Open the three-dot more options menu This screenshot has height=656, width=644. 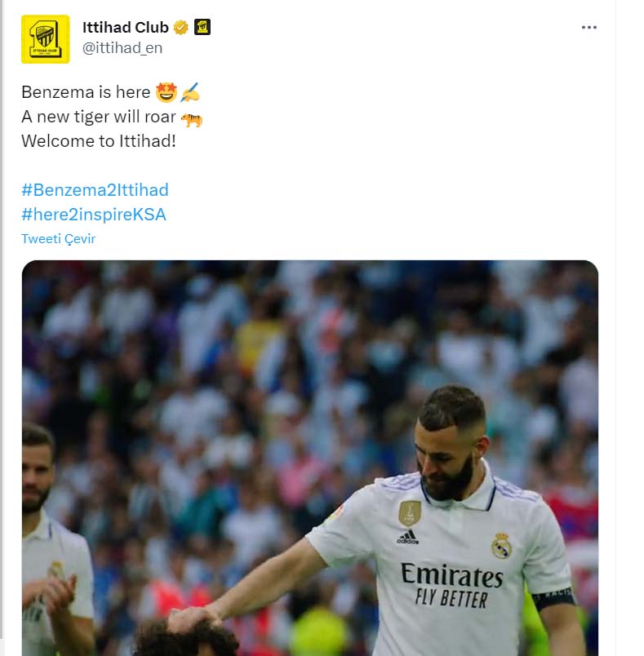click(588, 28)
